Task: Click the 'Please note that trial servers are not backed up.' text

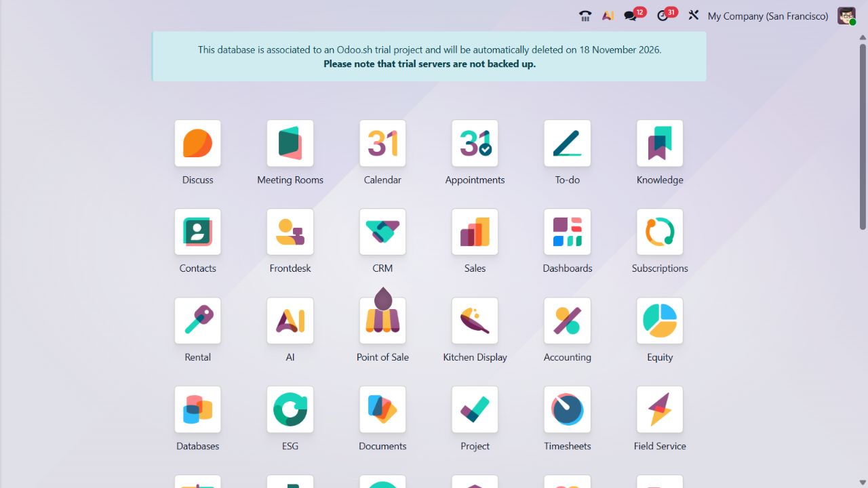Action: (429, 64)
